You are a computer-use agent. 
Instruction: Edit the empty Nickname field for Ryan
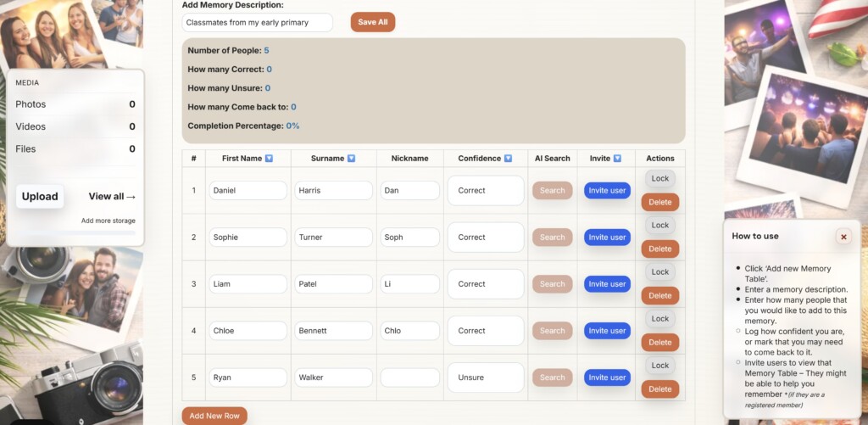coord(410,377)
